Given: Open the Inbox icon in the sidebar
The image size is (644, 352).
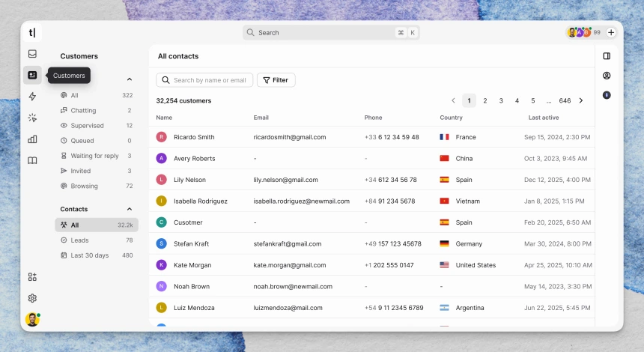Looking at the screenshot, I should (32, 54).
